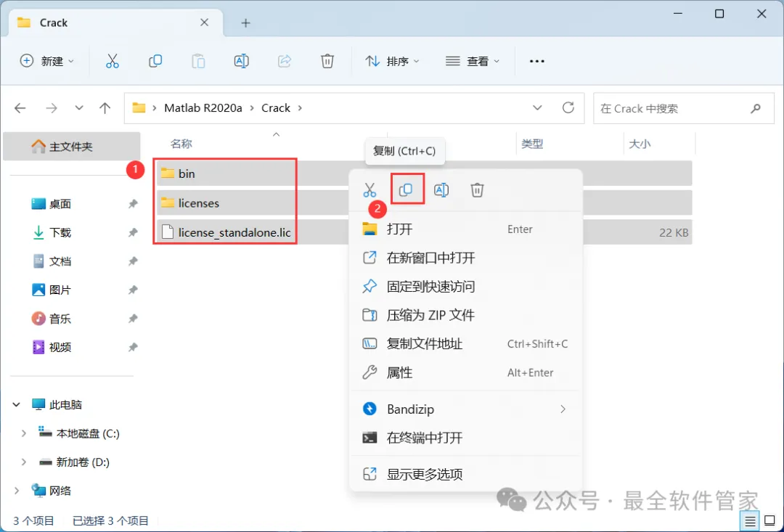This screenshot has width=784, height=532.
Task: Open a new tab with the plus button
Action: [245, 23]
